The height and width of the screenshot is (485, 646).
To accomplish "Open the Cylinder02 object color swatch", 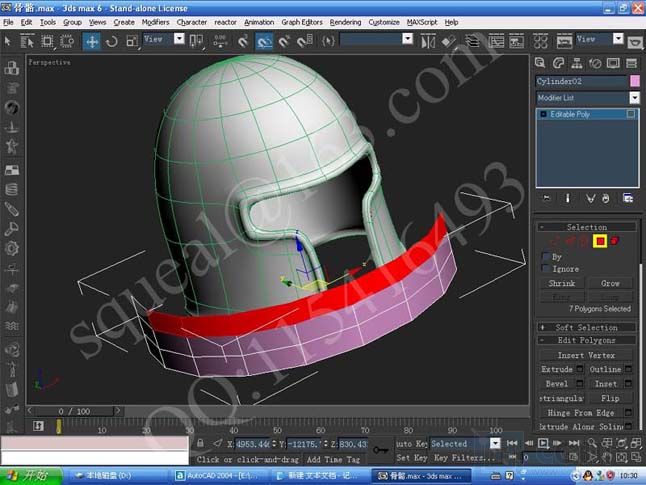I will 634,81.
